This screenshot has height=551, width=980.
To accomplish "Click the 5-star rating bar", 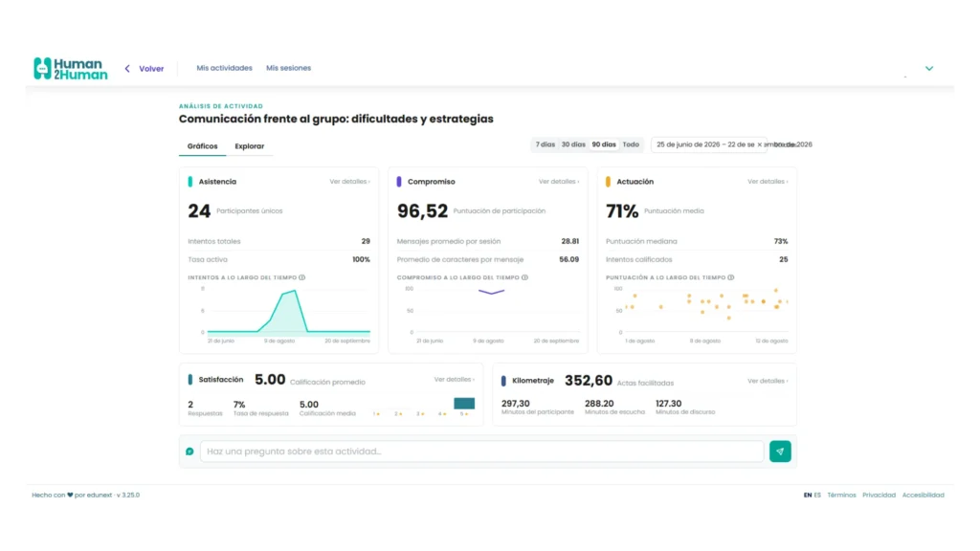I will point(464,404).
